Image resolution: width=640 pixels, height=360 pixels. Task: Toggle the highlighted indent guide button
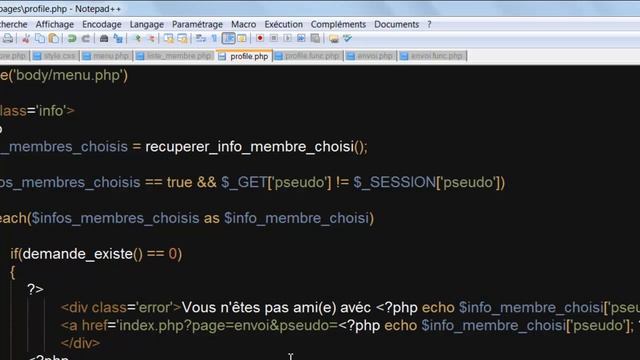point(229,38)
